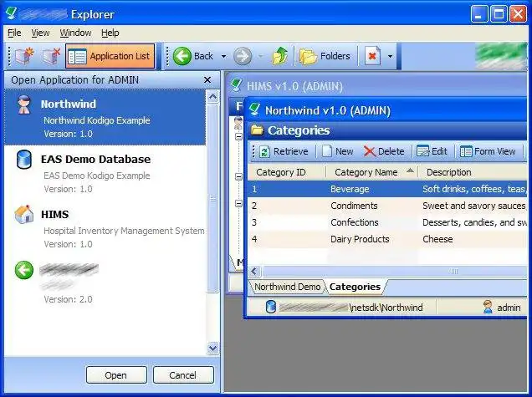Click the Categories folder icon

click(x=257, y=130)
